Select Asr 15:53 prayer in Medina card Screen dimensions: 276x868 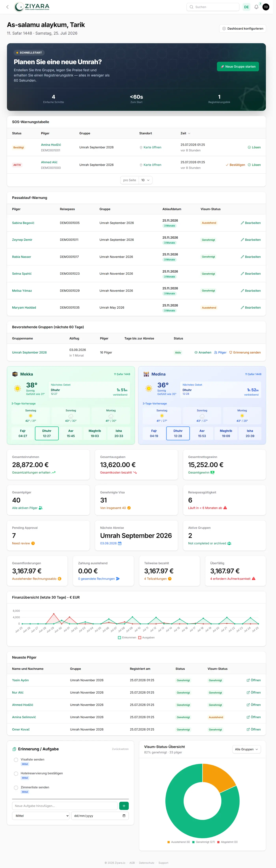[202, 433]
